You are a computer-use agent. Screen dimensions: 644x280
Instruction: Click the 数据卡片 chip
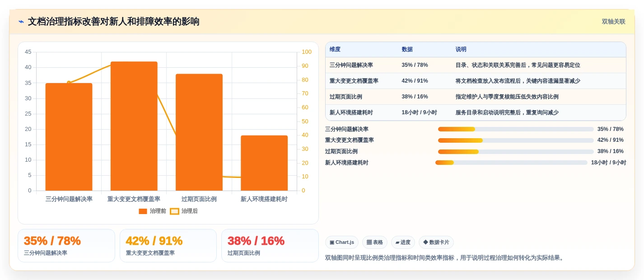(x=436, y=243)
